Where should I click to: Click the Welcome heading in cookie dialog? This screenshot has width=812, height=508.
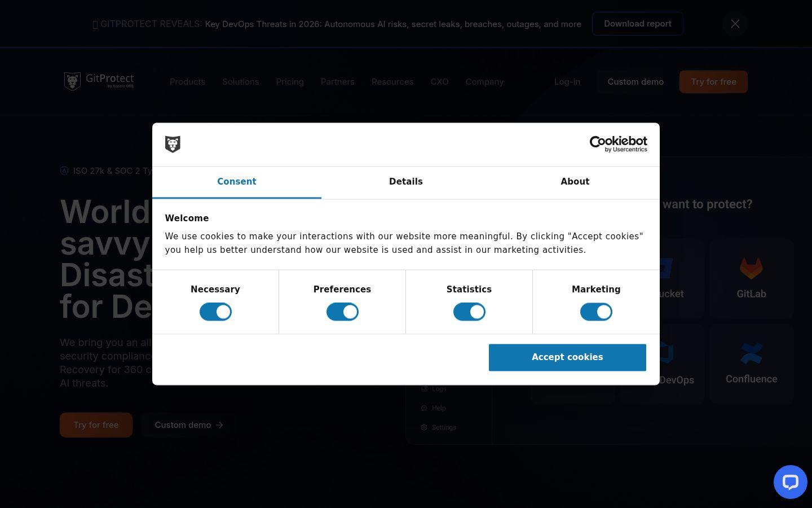tap(187, 218)
